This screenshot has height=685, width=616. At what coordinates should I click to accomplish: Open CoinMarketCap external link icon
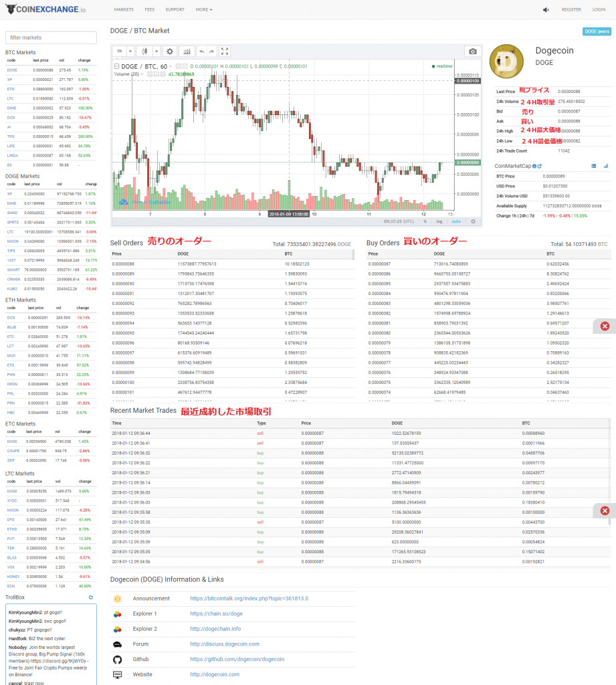pyautogui.click(x=540, y=166)
